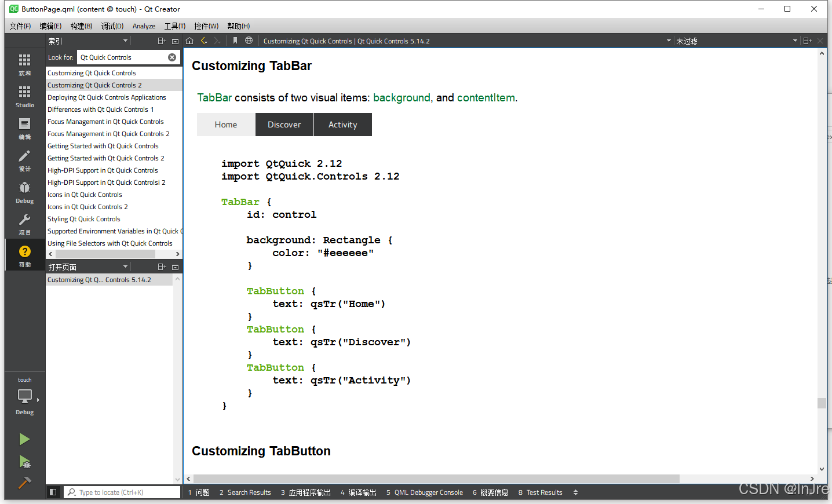Open the unfiltered help filter dropdown
The height and width of the screenshot is (504, 832).
point(795,41)
